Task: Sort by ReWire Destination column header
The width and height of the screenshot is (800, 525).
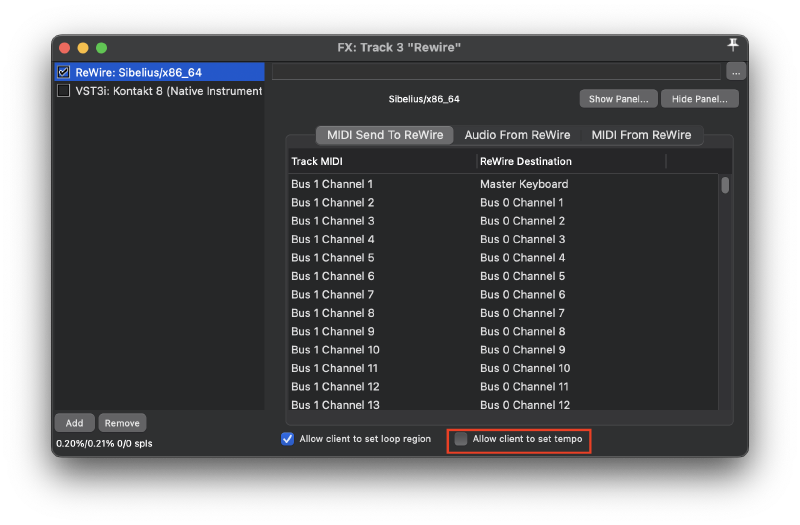Action: (x=571, y=161)
